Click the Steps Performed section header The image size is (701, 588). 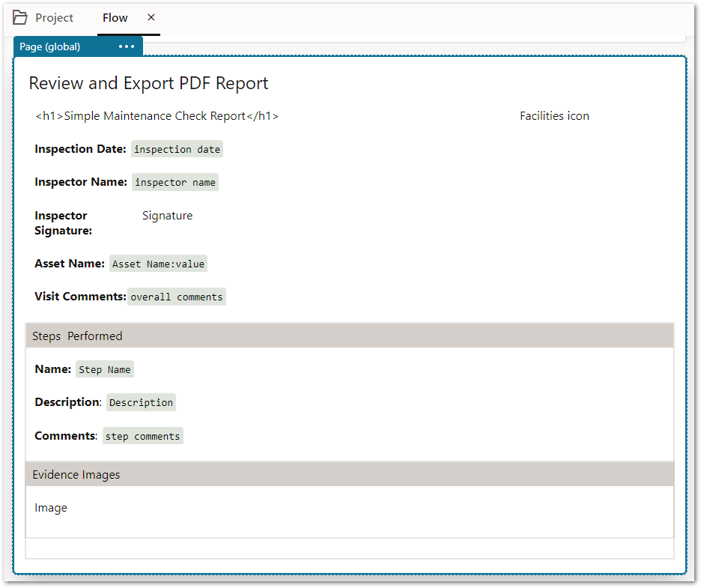(x=350, y=336)
